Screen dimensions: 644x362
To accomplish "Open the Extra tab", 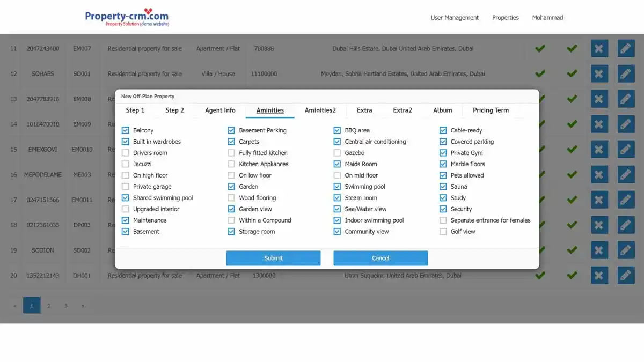I will [364, 110].
